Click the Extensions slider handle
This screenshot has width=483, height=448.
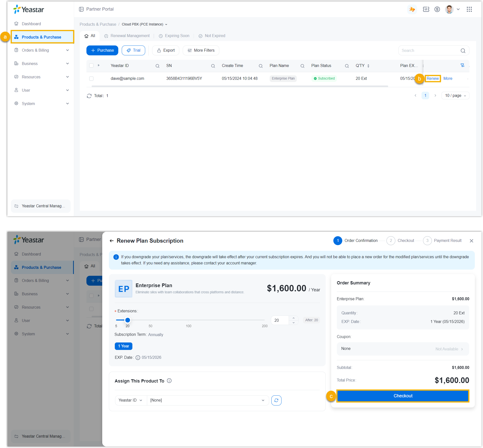(x=127, y=320)
